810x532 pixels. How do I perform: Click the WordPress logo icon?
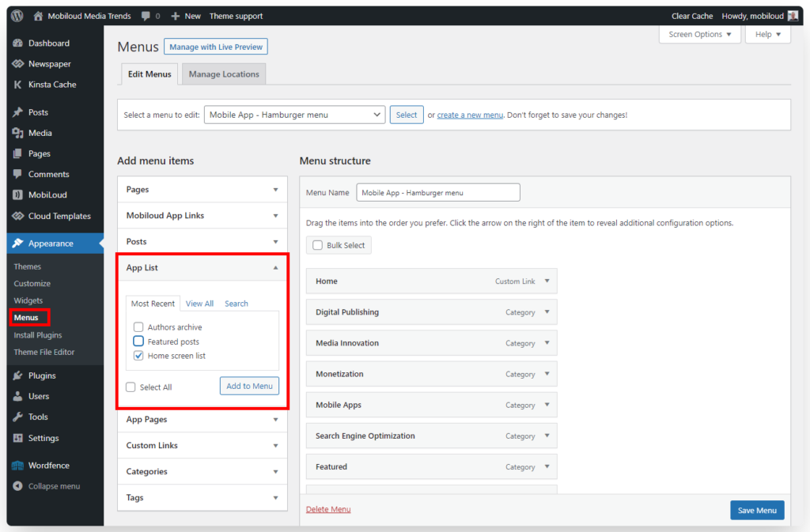tap(17, 16)
